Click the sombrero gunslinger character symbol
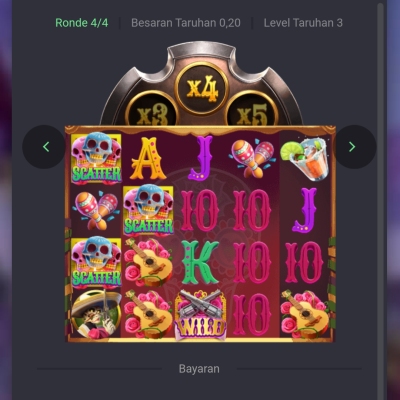 coord(96,314)
